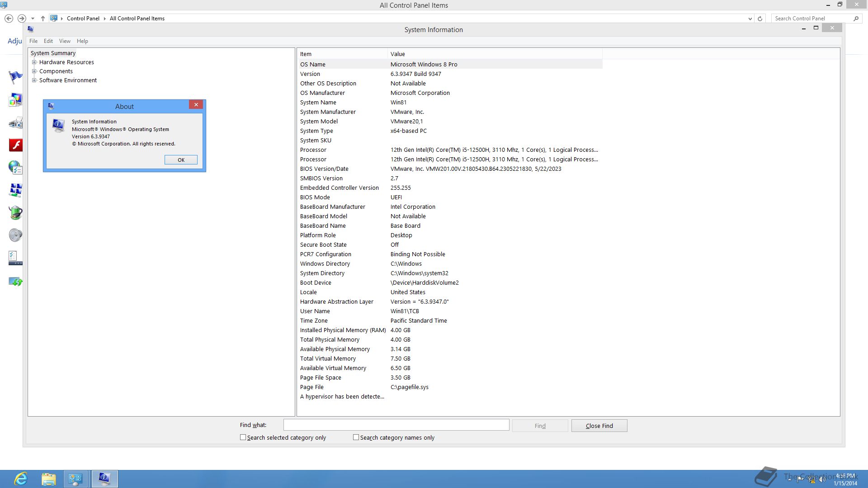
Task: Click the computer icon in the address bar
Action: 54,18
